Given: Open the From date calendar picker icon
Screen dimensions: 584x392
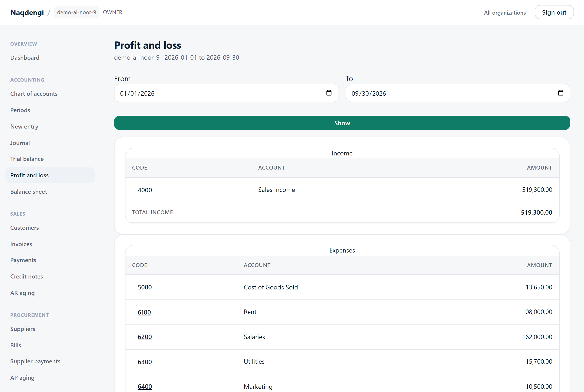Looking at the screenshot, I should pyautogui.click(x=329, y=93).
